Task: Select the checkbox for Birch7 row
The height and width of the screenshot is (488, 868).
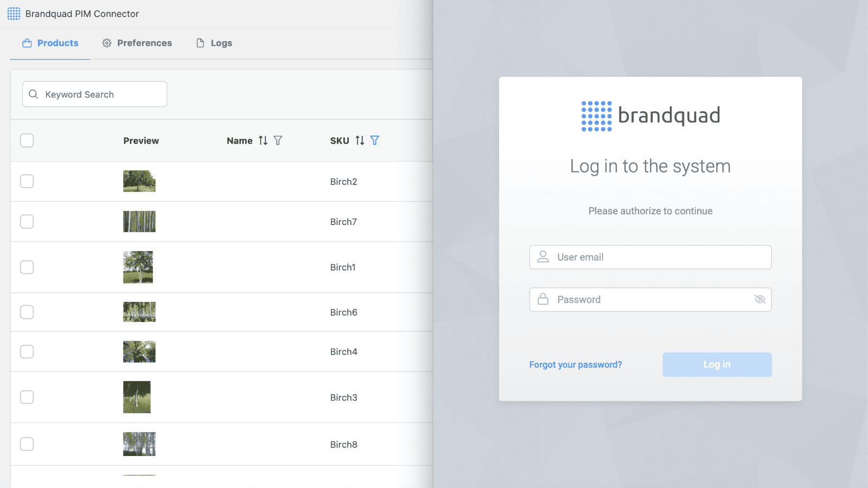Action: tap(27, 221)
